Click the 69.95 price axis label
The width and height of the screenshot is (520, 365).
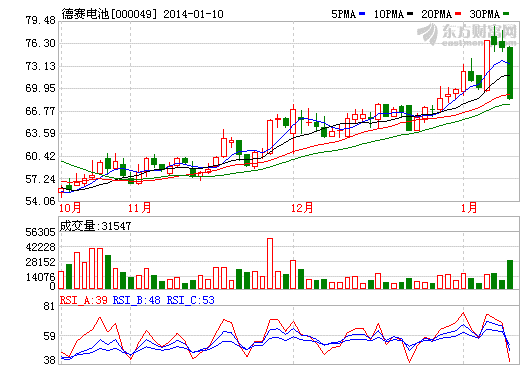[40, 88]
